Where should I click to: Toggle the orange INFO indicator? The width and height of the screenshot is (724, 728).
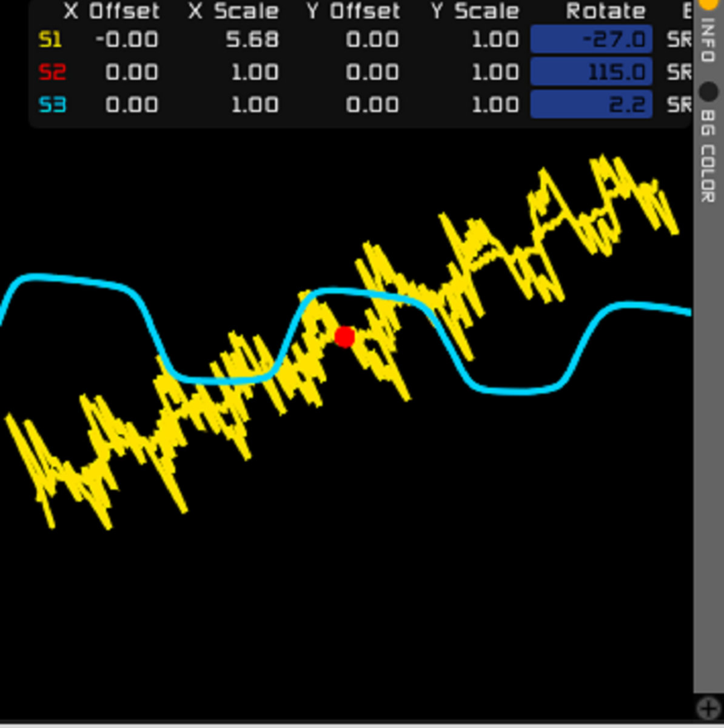coord(708,3)
